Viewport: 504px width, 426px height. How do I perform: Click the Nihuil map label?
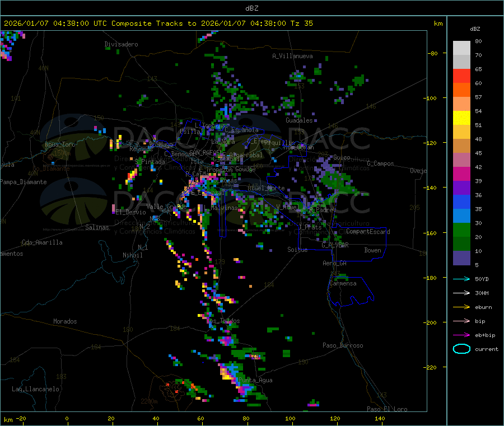(x=132, y=255)
